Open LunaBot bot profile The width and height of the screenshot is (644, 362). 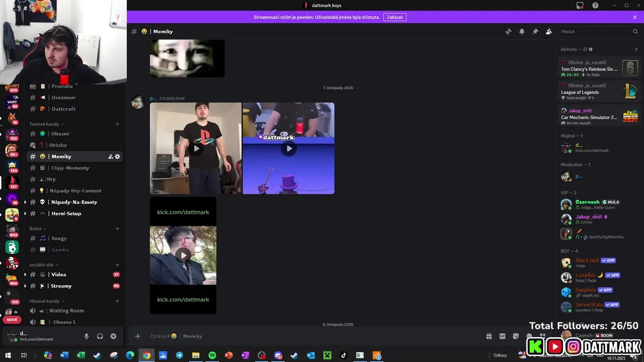click(x=599, y=278)
